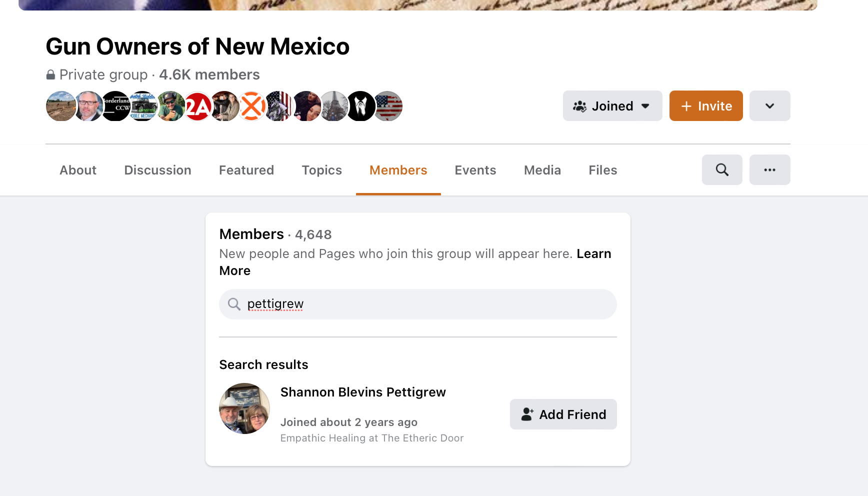The height and width of the screenshot is (496, 868).
Task: Expand the chevron dropdown beside Invite
Action: [769, 106]
